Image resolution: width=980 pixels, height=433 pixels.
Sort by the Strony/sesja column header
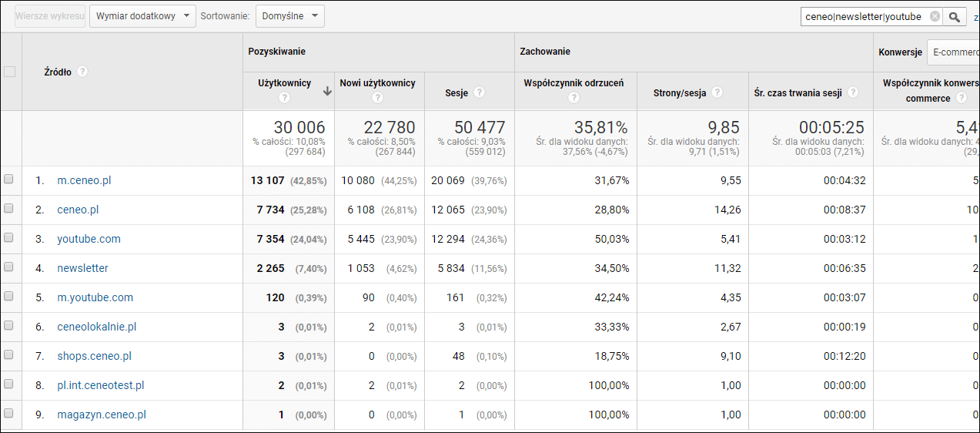(681, 92)
